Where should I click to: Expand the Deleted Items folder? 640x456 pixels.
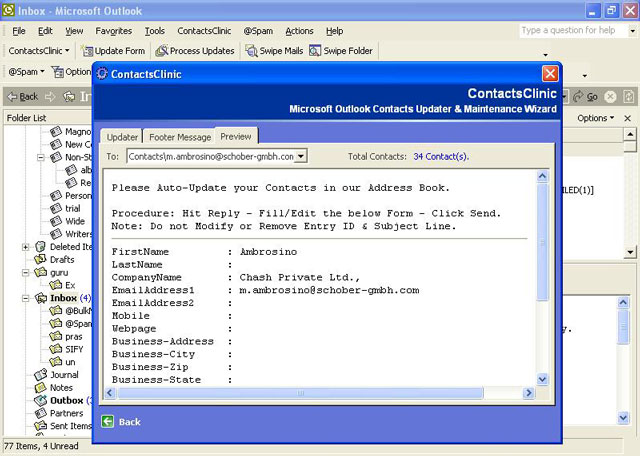pos(26,247)
